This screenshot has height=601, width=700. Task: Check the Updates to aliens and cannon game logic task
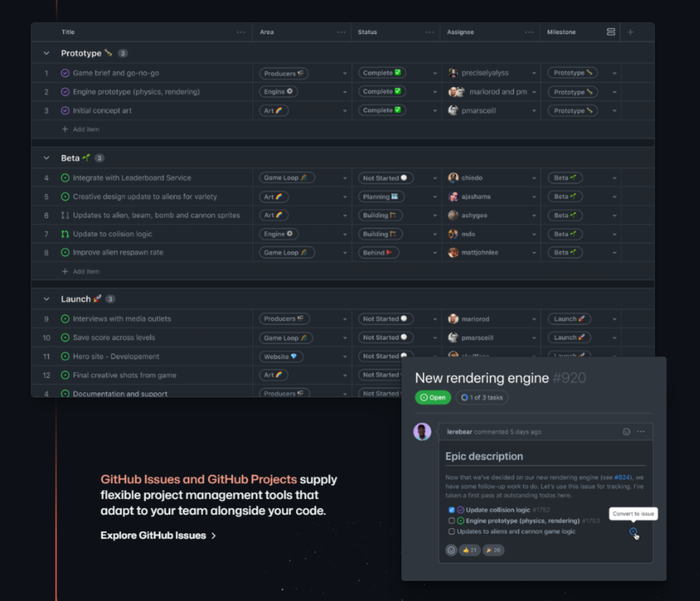451,531
